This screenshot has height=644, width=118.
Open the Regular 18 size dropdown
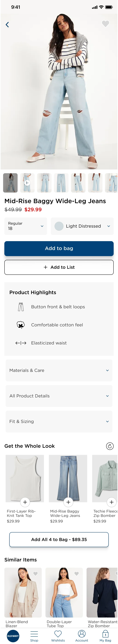pos(26,226)
